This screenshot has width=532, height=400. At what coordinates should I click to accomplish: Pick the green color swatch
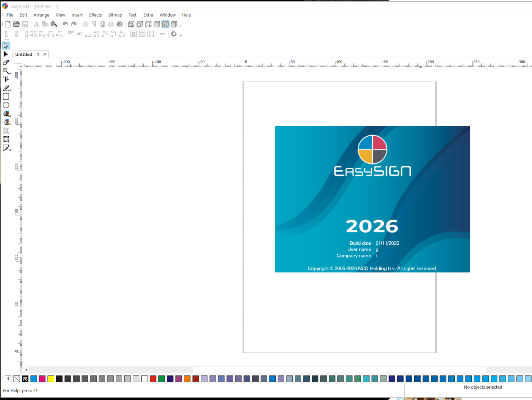pos(161,379)
